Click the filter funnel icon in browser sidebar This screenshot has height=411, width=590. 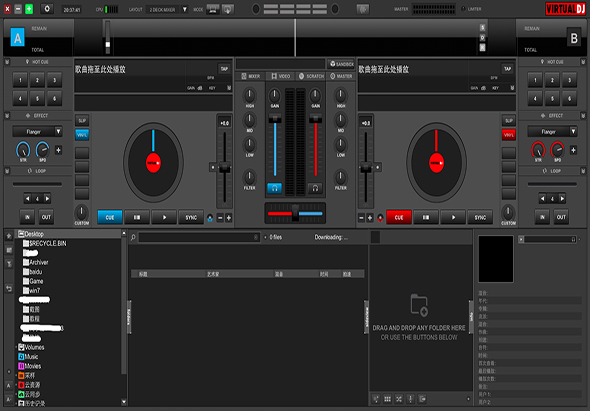click(x=9, y=264)
